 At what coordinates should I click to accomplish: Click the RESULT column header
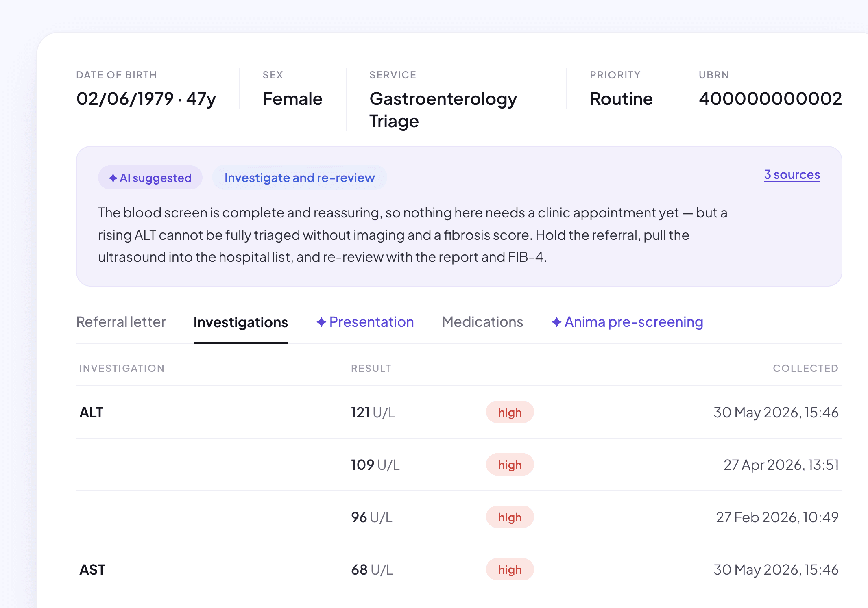tap(371, 368)
